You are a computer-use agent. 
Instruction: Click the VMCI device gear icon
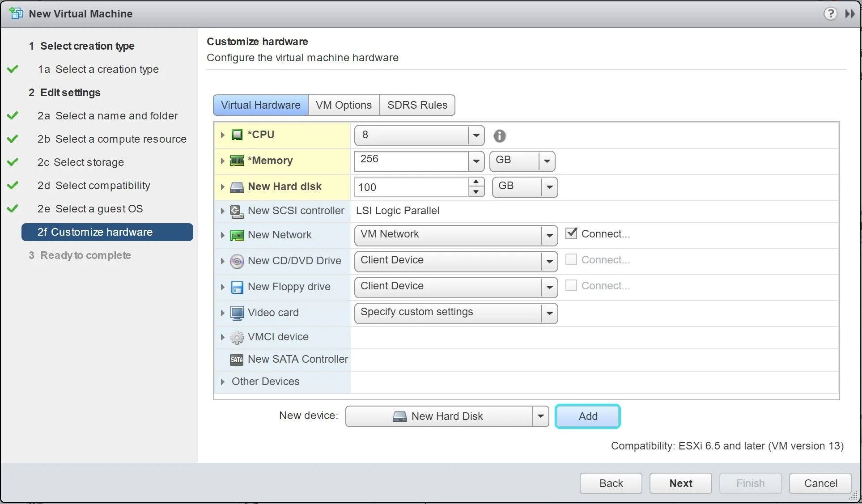click(237, 337)
